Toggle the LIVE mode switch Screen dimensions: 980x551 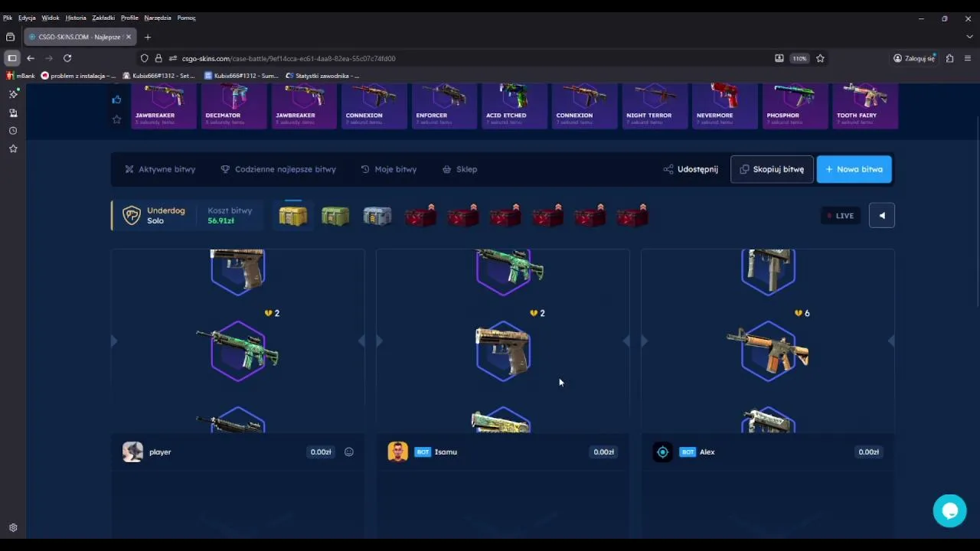(841, 216)
